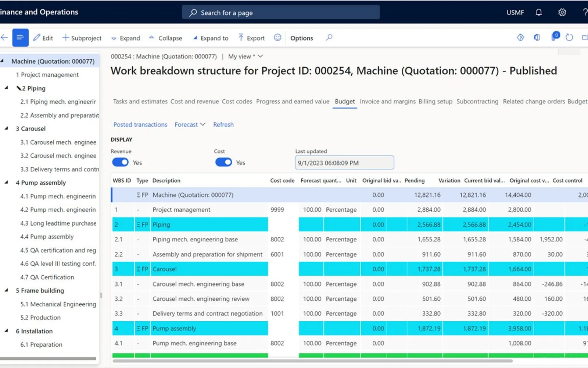Click the Expand toolbar button
588x368 pixels.
point(126,38)
